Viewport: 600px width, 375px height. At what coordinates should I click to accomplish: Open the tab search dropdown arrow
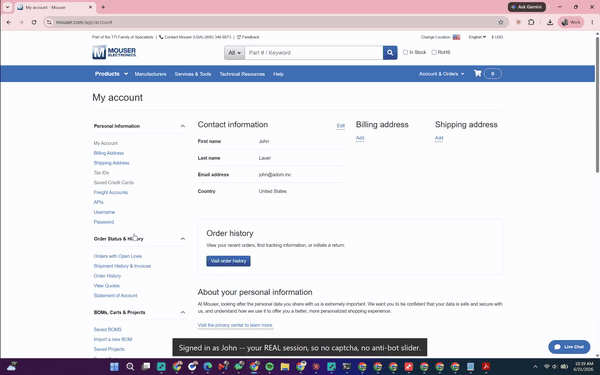(x=7, y=7)
